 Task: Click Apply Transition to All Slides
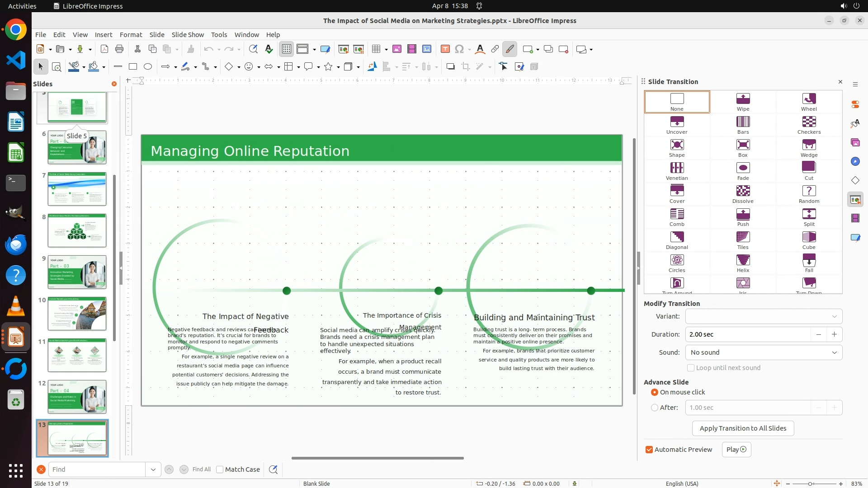tap(743, 428)
